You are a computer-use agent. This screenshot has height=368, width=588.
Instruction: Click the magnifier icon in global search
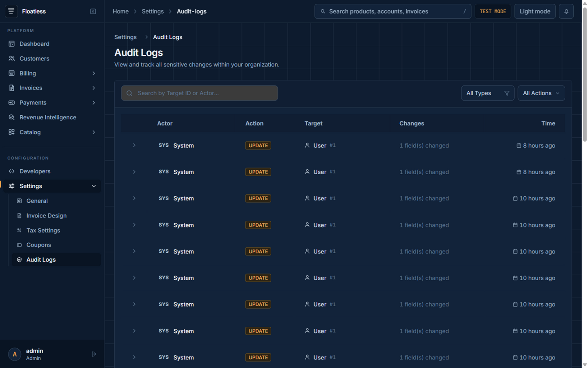pyautogui.click(x=323, y=11)
